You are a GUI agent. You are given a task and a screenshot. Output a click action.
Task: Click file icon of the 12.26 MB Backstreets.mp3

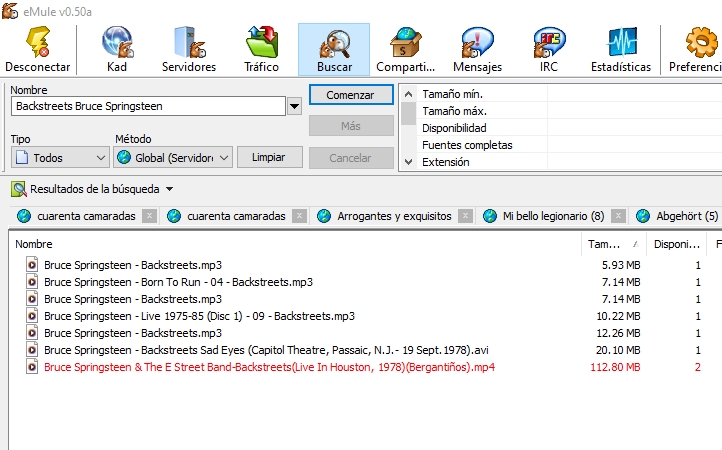tap(32, 333)
